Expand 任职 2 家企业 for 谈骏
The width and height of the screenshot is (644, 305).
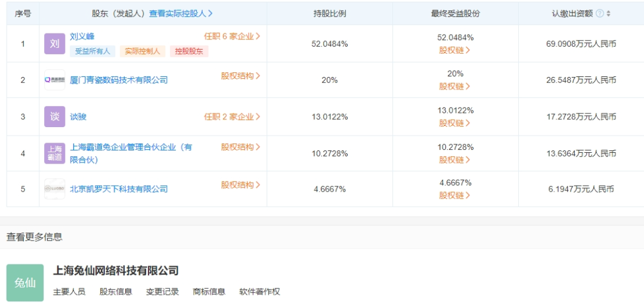coord(232,117)
